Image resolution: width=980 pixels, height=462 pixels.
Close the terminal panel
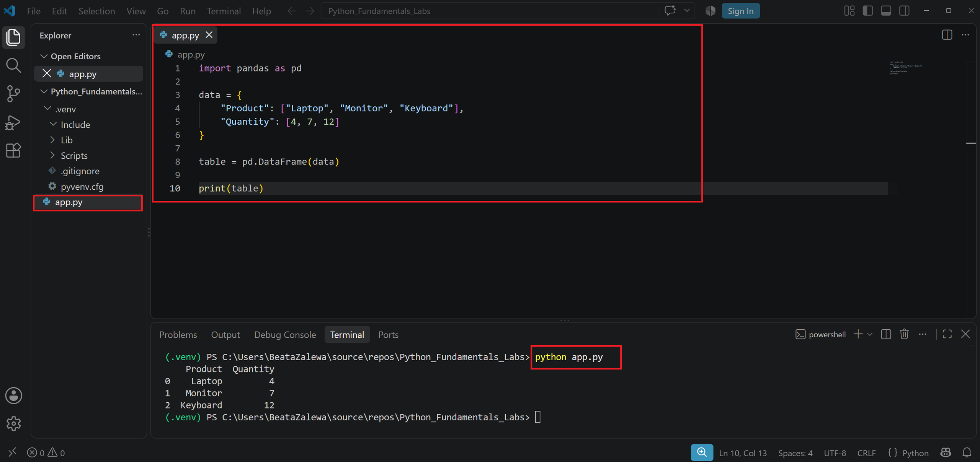(x=965, y=334)
